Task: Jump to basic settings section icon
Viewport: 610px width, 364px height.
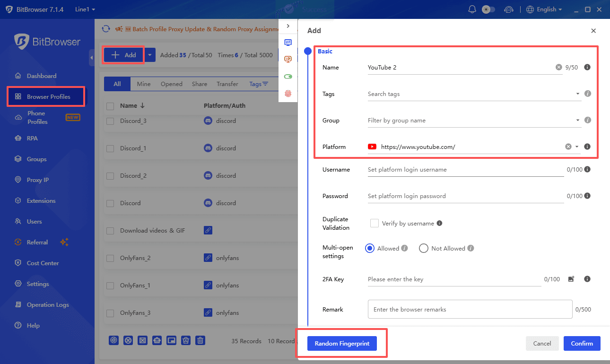Action: pyautogui.click(x=288, y=42)
